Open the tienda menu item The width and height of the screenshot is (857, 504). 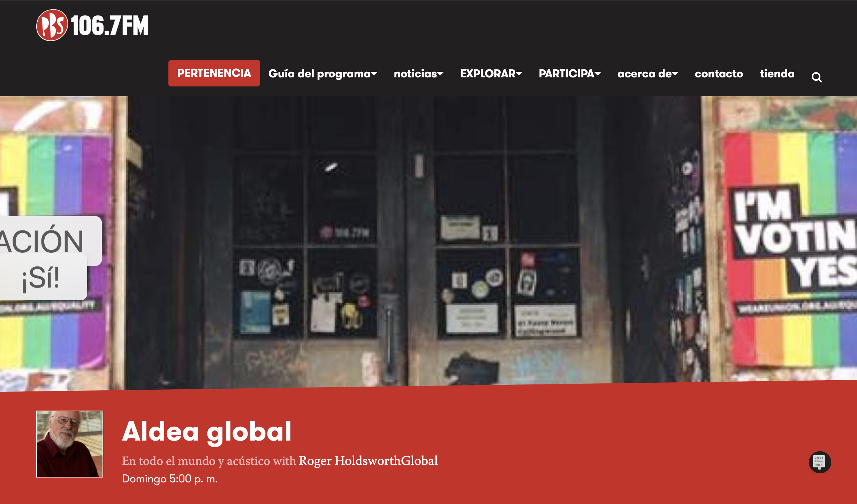click(777, 74)
